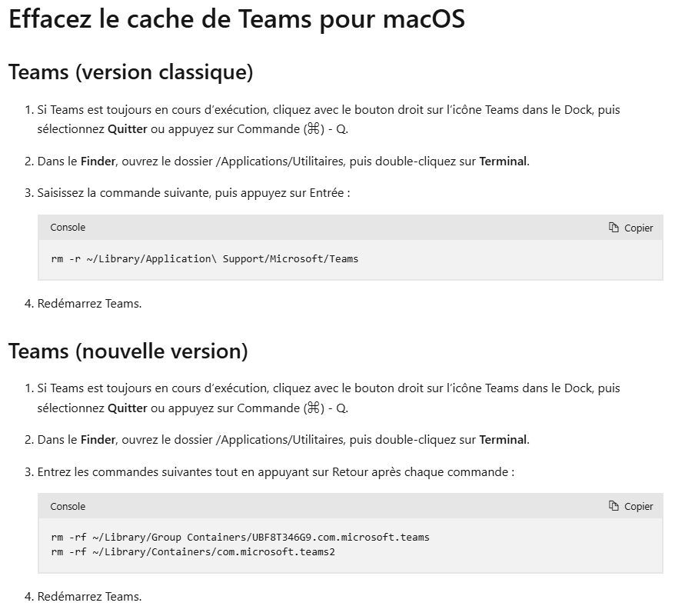Click first 'Redémarrez Teams.' step text
This screenshot has width=675, height=616.
point(89,304)
